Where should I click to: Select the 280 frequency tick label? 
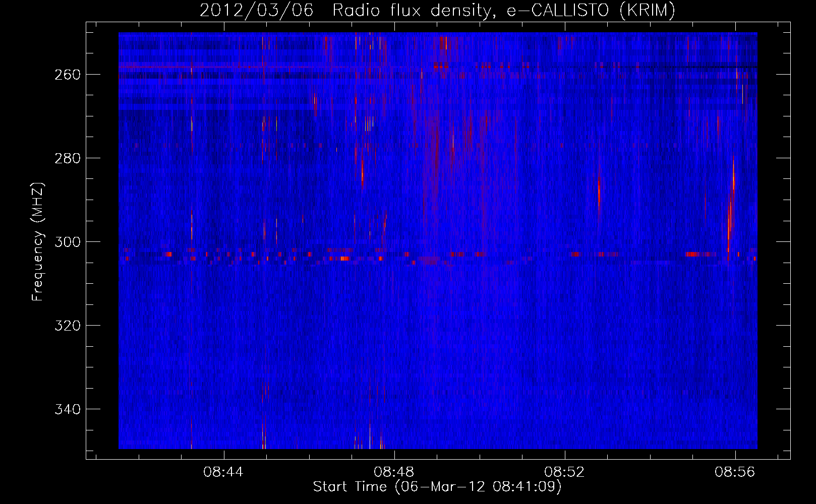coord(67,158)
